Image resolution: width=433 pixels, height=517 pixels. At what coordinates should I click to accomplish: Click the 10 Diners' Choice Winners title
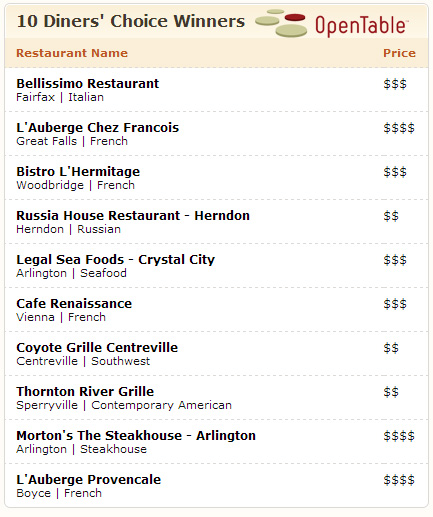[x=131, y=21]
